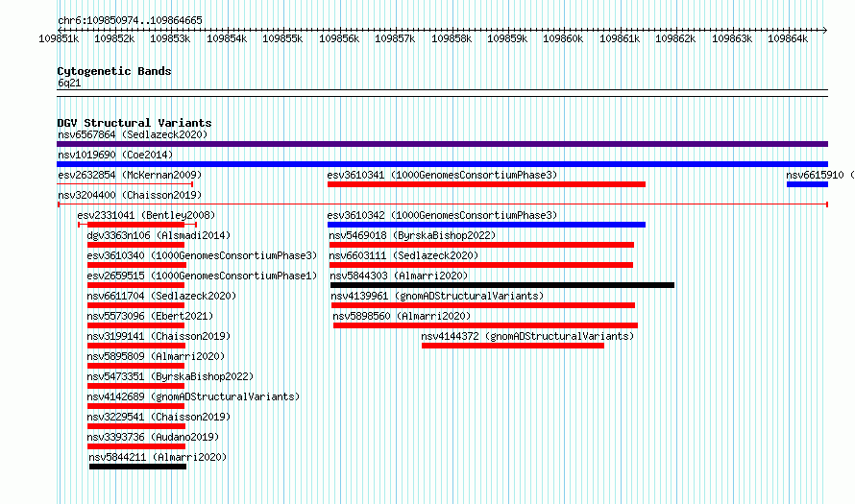Open nsv3204400 (Chaisson2019) variant
Image resolution: width=855 pixels, height=504 pixels.
click(130, 195)
